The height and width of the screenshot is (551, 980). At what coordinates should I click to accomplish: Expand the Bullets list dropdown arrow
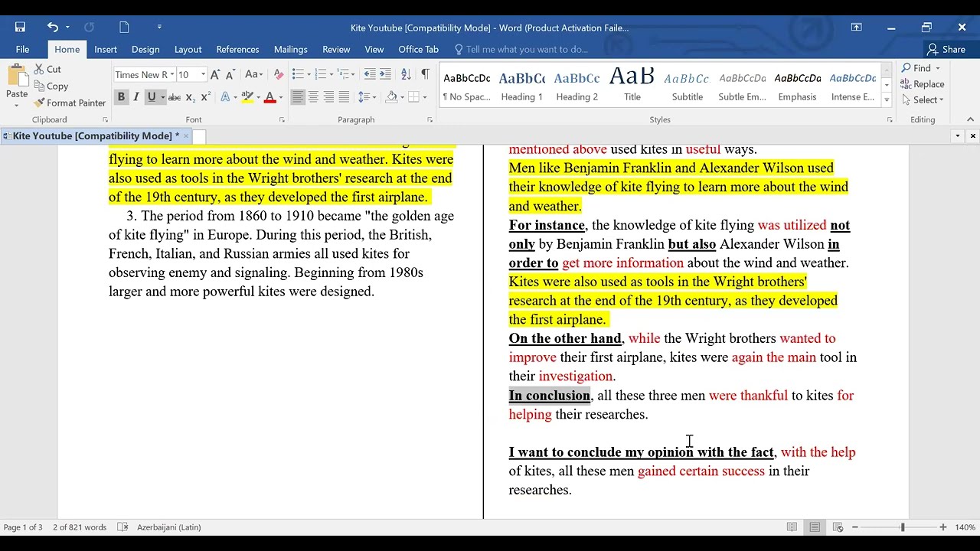[x=308, y=74]
